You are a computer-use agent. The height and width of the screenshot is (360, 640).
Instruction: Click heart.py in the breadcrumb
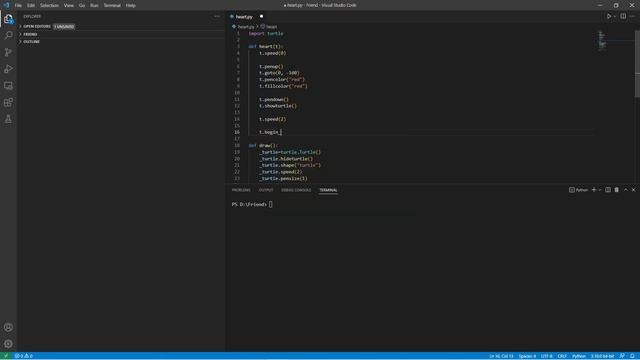click(x=245, y=27)
